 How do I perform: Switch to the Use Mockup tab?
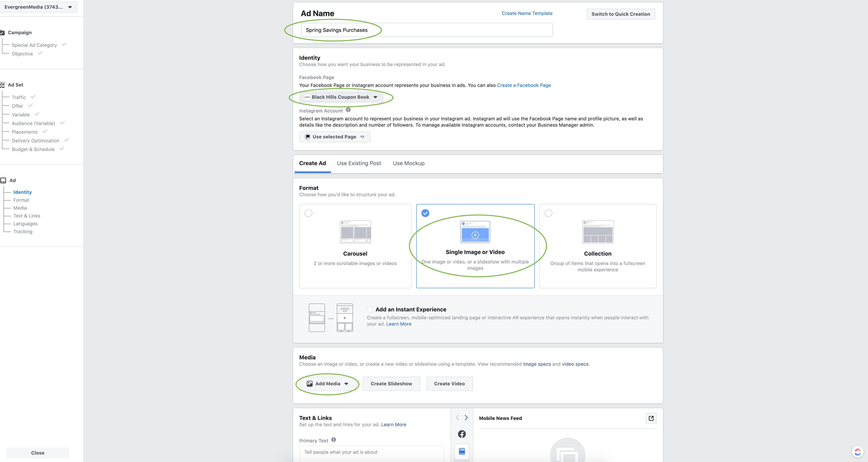[x=408, y=163]
